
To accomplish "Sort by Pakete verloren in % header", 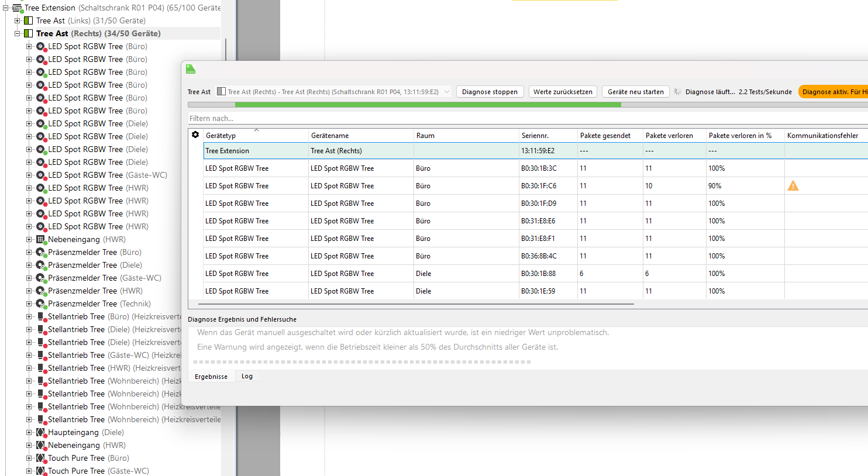I will (745, 136).
